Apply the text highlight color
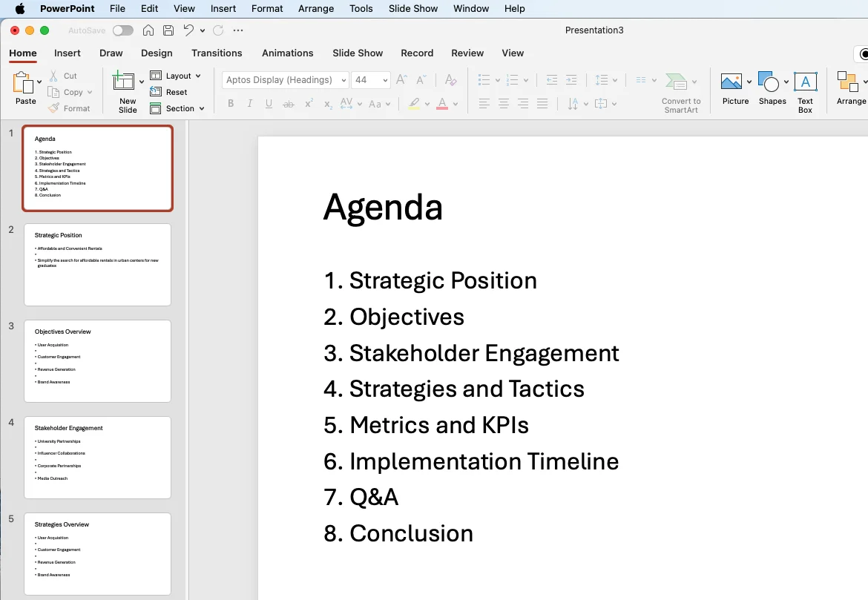The height and width of the screenshot is (600, 868). 413,104
